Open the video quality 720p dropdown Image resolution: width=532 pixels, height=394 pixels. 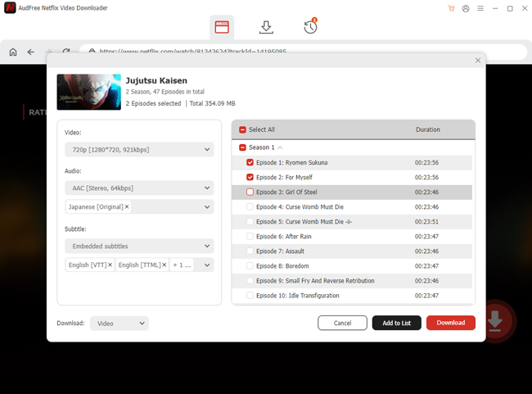pyautogui.click(x=139, y=149)
